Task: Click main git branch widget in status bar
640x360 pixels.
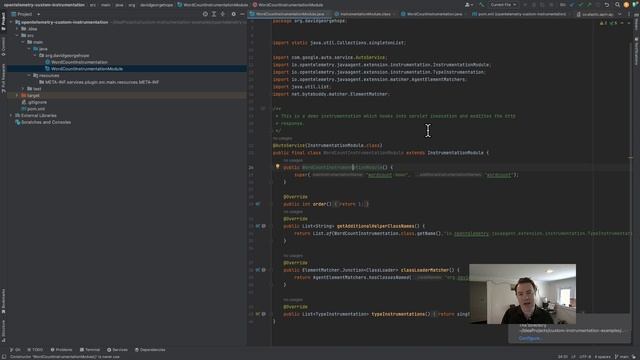Action: click(622, 357)
